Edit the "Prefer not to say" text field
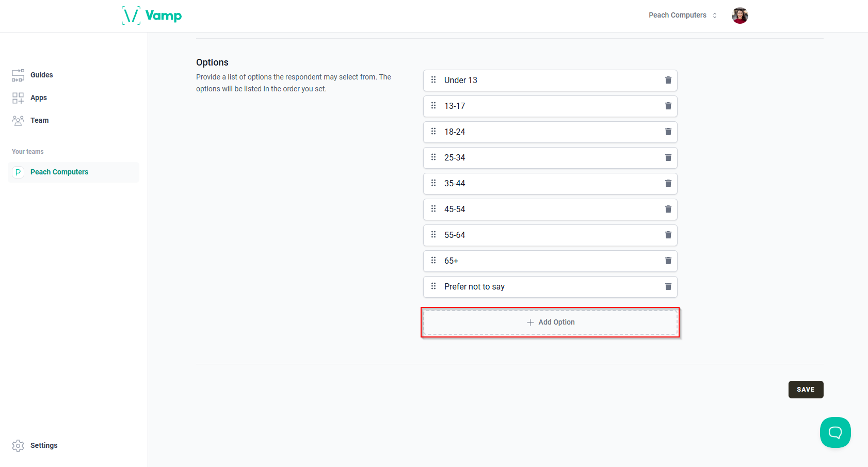The image size is (868, 467). pyautogui.click(x=550, y=287)
